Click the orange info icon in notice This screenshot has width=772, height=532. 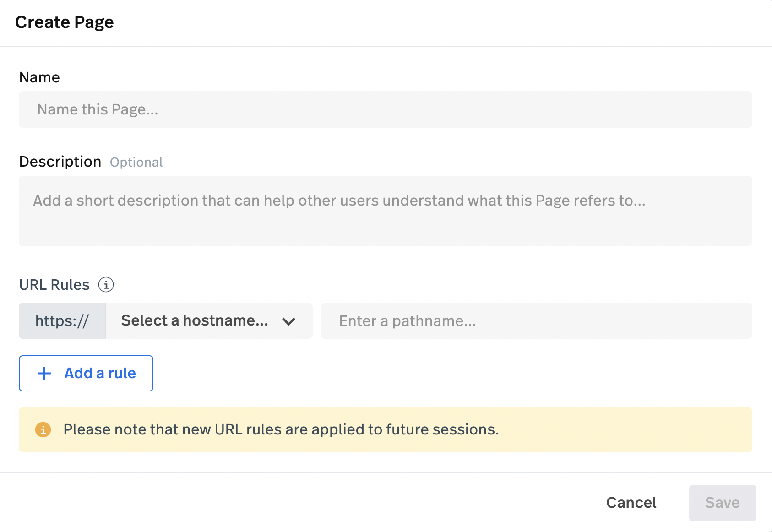43,429
